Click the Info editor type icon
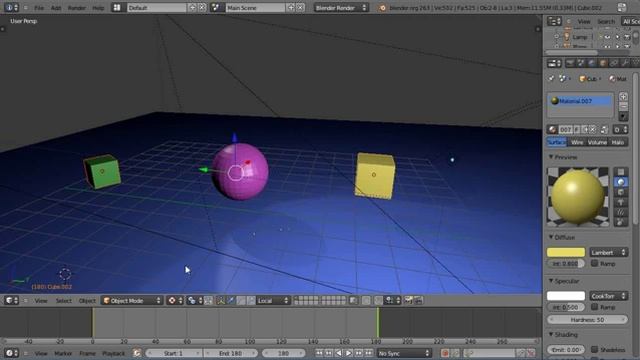This screenshot has height=360, width=640. (11, 7)
